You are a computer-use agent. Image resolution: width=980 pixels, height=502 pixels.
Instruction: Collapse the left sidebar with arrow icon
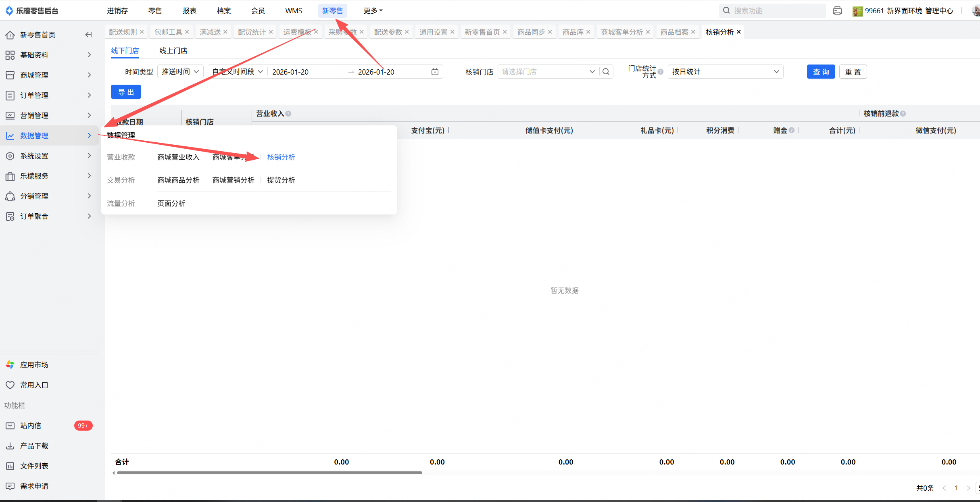click(89, 35)
